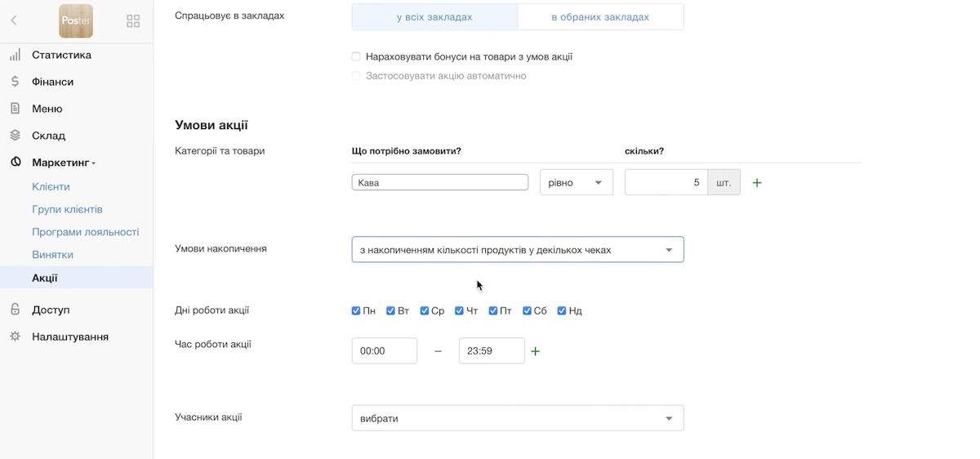The width and height of the screenshot is (980, 459).
Task: Enable Нараховувати бонуси на товари checkbox
Action: click(356, 57)
